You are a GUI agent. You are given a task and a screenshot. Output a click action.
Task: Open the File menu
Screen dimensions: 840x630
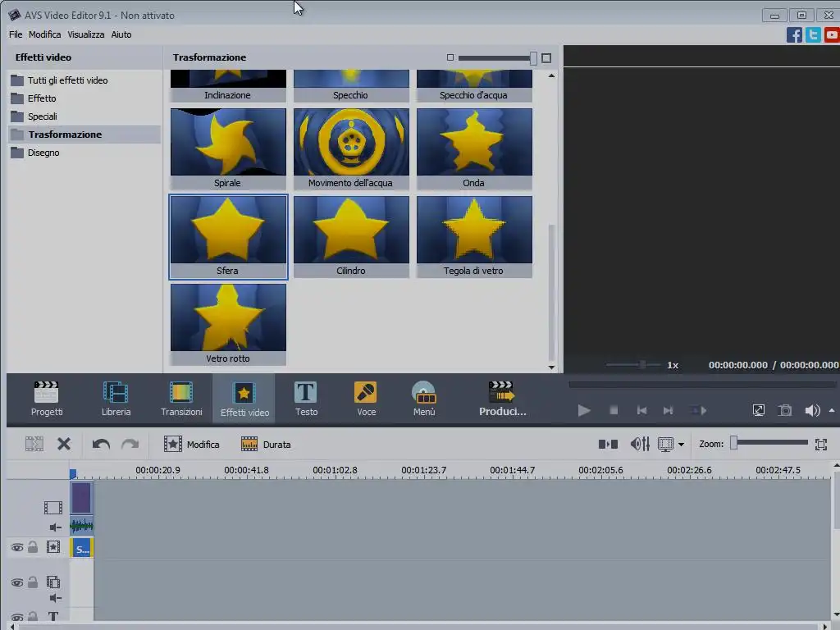(x=16, y=34)
